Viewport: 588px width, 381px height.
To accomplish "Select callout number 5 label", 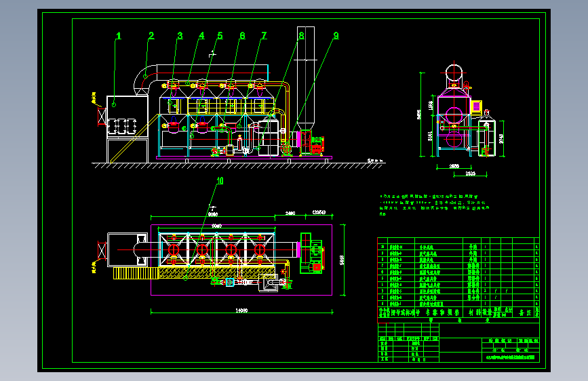I will [220, 36].
